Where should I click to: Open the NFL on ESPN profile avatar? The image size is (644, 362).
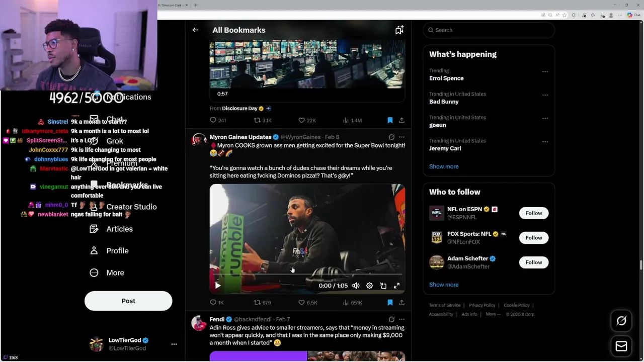(437, 213)
